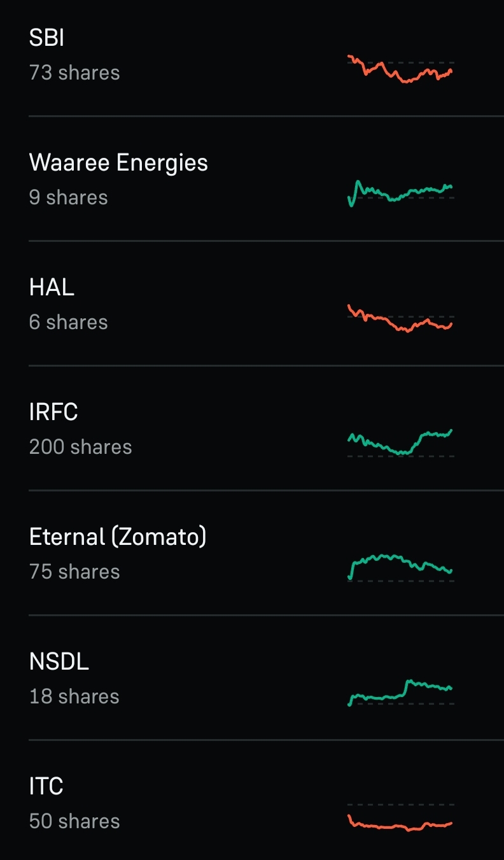Select the IRFC stock name
Image resolution: width=504 pixels, height=860 pixels.
(53, 412)
